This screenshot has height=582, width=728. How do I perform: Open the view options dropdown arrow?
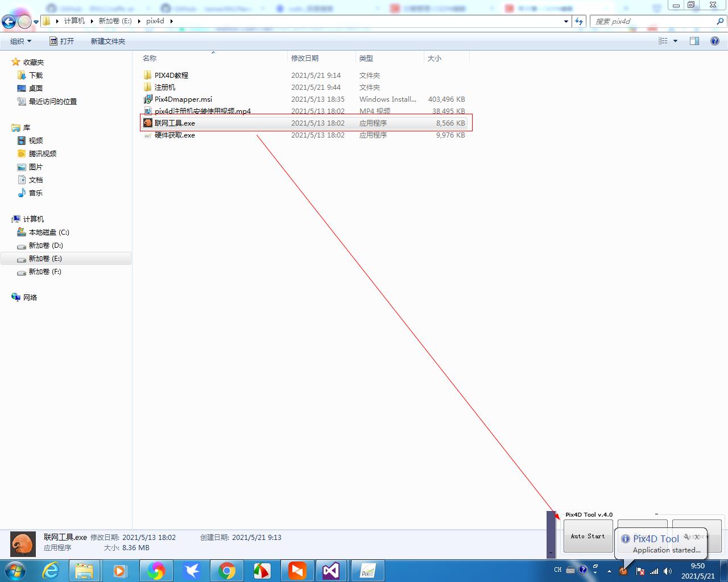pyautogui.click(x=675, y=41)
